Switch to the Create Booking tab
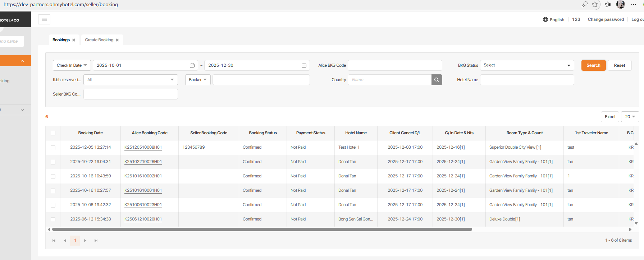 [99, 40]
